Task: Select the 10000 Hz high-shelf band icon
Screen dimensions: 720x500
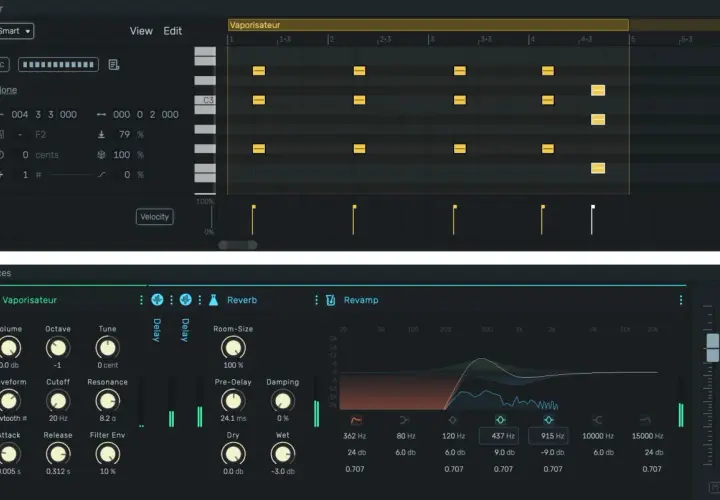Action: [x=597, y=420]
